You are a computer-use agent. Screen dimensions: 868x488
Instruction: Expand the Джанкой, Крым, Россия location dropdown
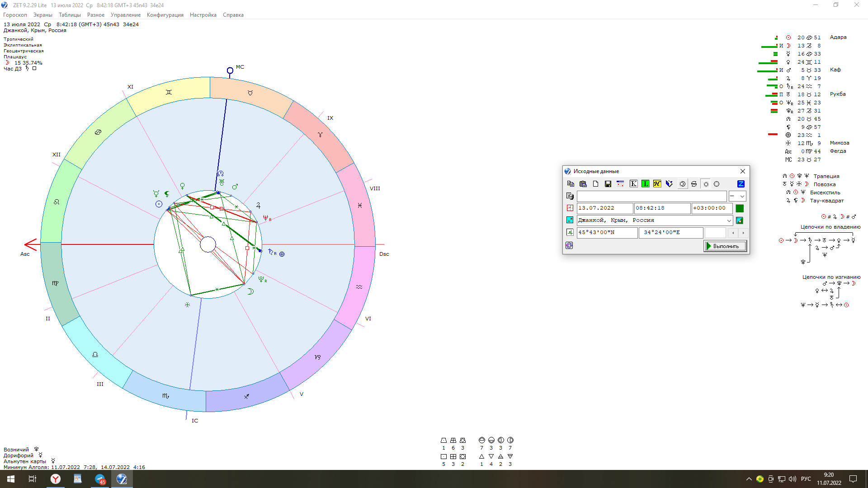click(x=729, y=221)
